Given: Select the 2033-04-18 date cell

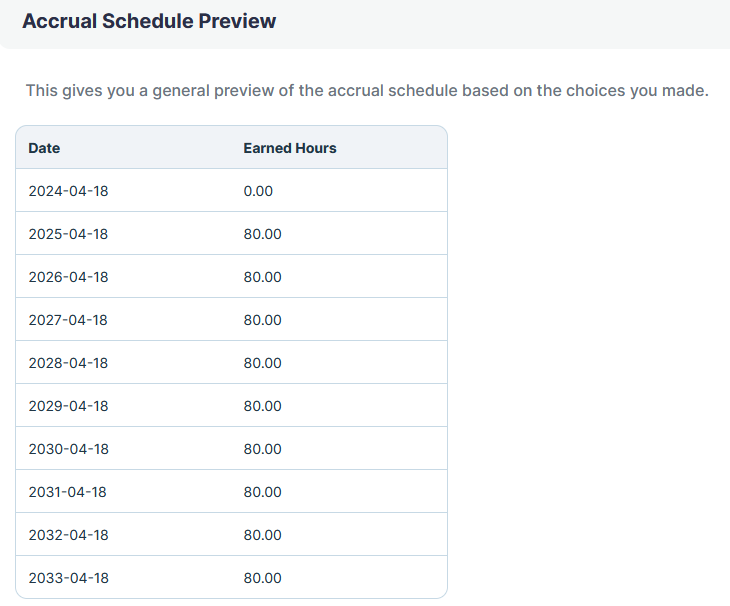Looking at the screenshot, I should click(x=68, y=578).
